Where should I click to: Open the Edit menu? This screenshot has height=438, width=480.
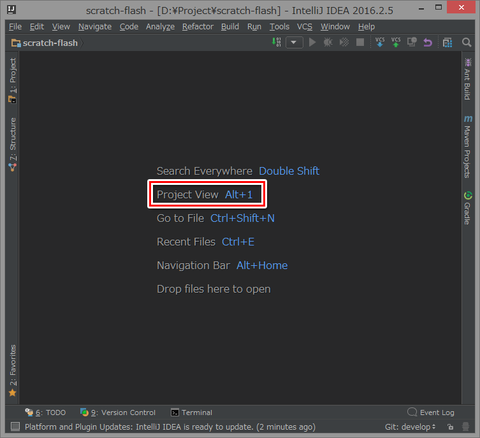pyautogui.click(x=37, y=27)
